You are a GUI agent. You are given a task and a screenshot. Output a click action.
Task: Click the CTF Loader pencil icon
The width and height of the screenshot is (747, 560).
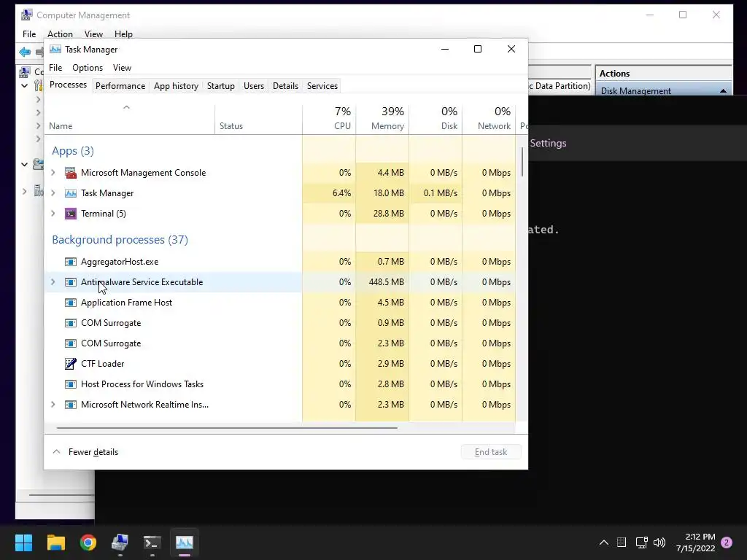(71, 364)
